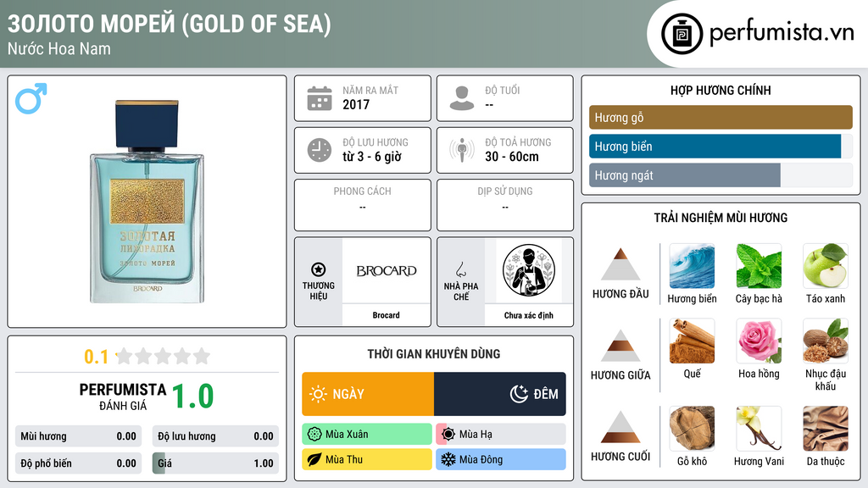
Task: Click the Perfumista rating 1.0 score
Action: (192, 396)
